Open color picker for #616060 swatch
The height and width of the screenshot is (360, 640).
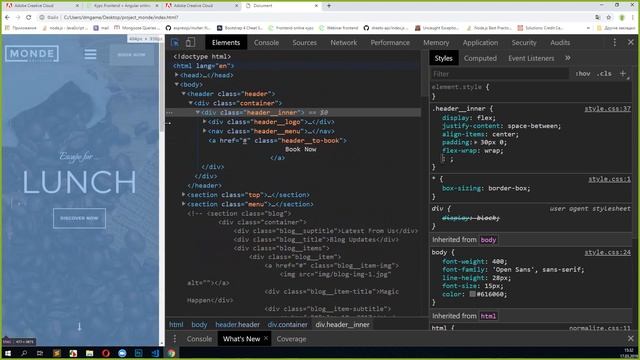[472, 294]
